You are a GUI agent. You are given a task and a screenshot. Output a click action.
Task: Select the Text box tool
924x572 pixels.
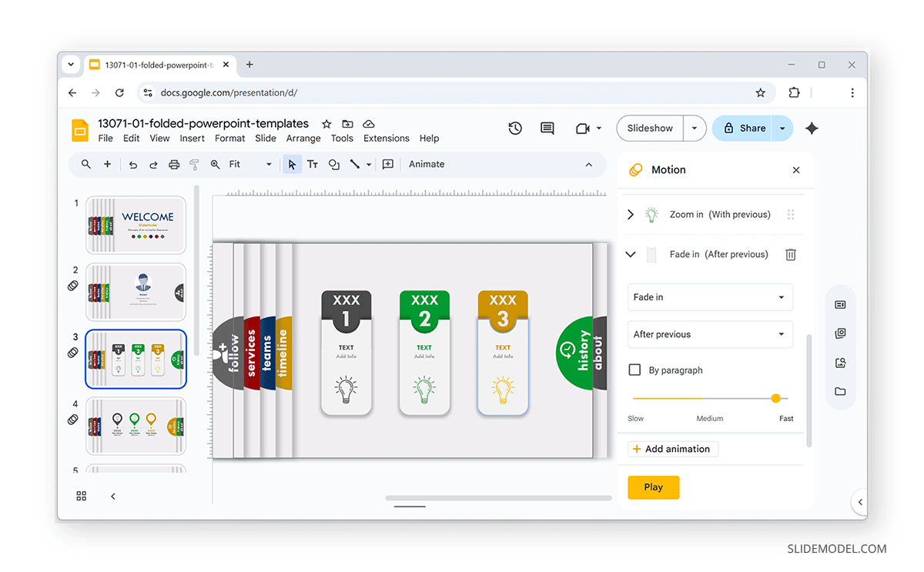[313, 164]
